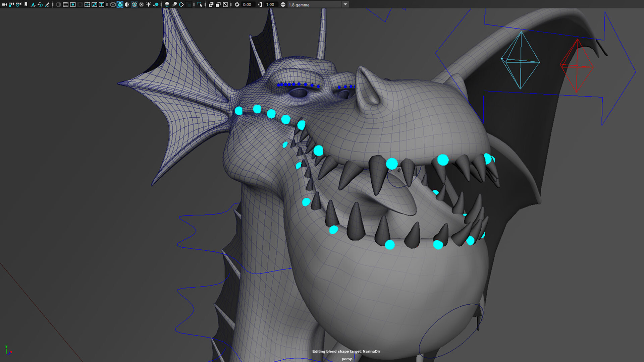Enable the Resolution Gate display
This screenshot has width=644, height=362.
pos(73,5)
